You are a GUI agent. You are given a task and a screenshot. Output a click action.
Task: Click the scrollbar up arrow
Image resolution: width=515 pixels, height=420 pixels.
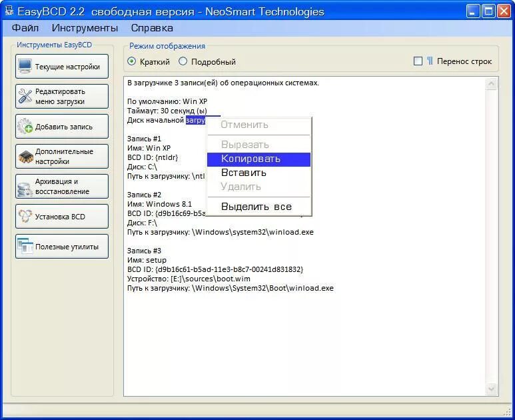(x=491, y=84)
